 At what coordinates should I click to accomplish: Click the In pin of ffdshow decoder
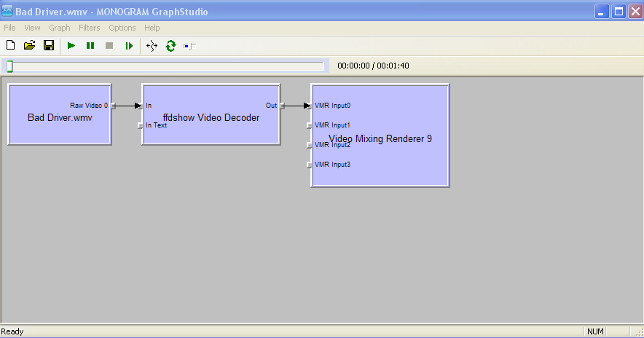140,106
